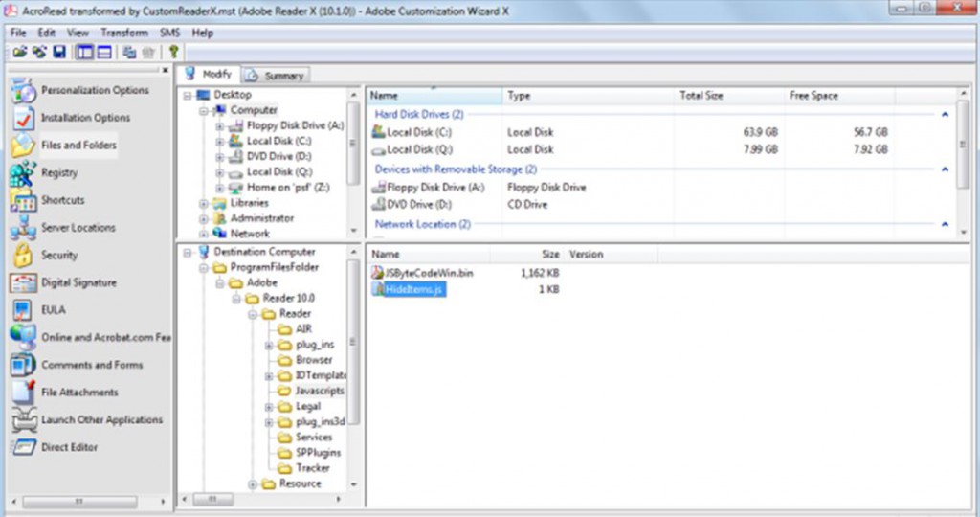The image size is (980, 517).
Task: Select the HideItems.js file
Action: tap(413, 289)
